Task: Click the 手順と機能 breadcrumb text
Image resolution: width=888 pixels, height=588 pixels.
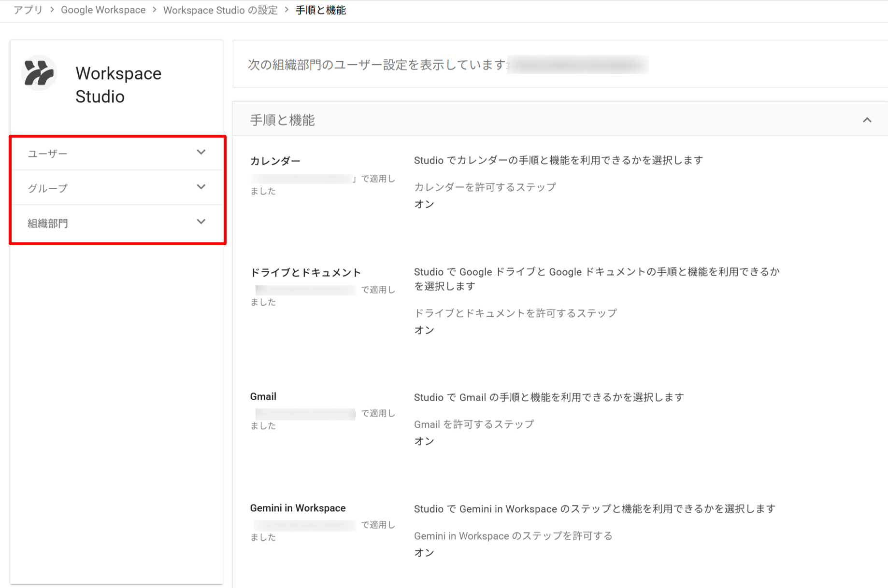Action: click(x=321, y=10)
